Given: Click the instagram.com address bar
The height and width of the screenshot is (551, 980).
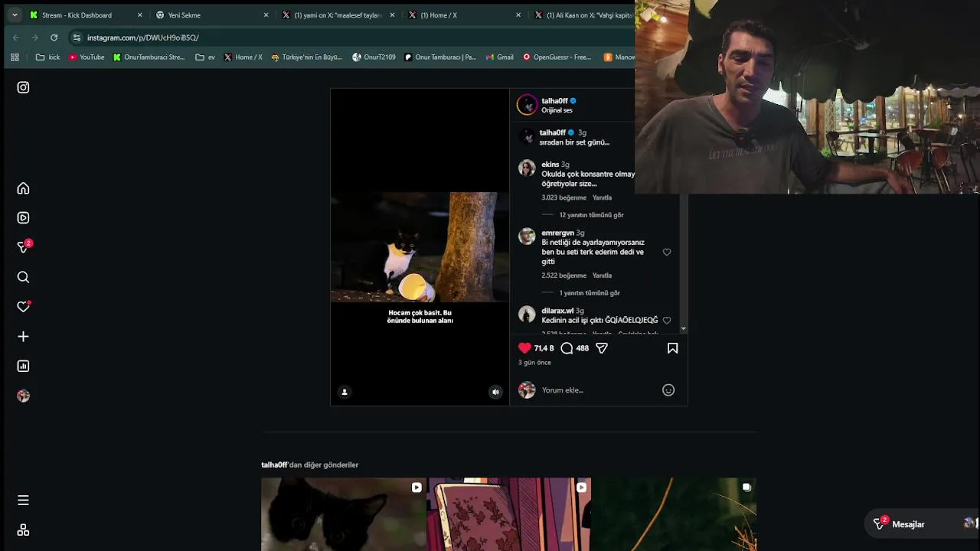Looking at the screenshot, I should pyautogui.click(x=143, y=37).
